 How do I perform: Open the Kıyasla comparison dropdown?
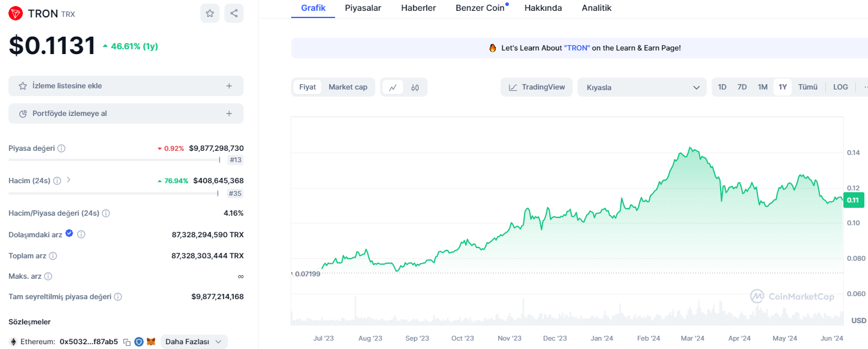pyautogui.click(x=641, y=86)
